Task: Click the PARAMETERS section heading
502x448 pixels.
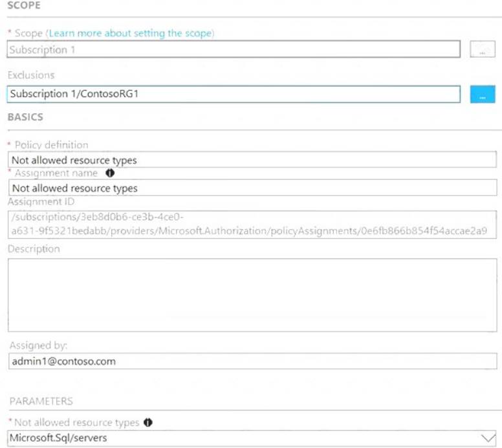Action: pos(41,401)
